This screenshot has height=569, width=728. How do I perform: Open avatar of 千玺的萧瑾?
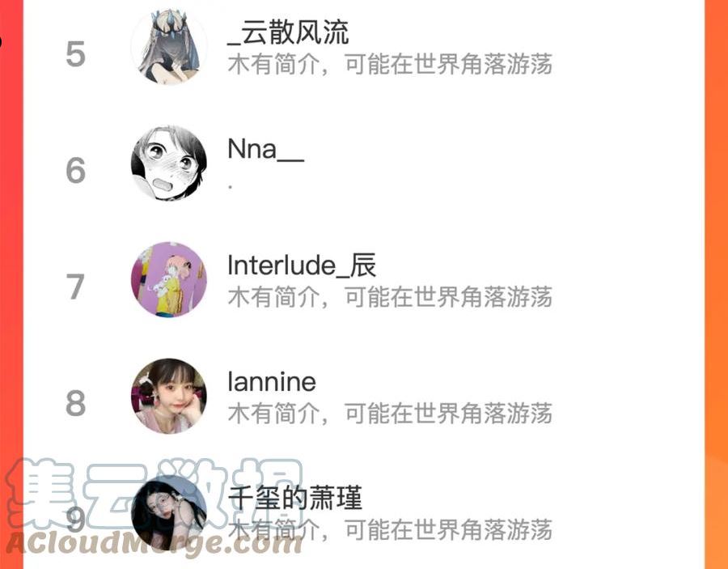pos(169,513)
